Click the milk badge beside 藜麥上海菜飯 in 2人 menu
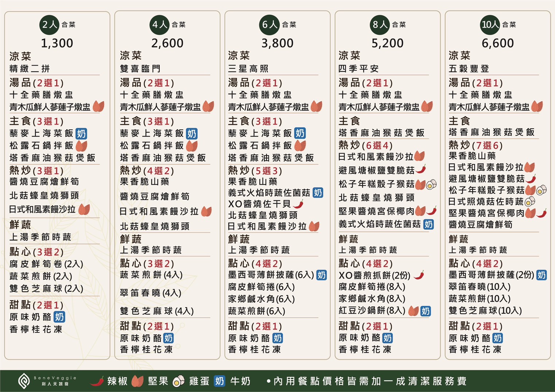555x392 pixels. coord(81,133)
